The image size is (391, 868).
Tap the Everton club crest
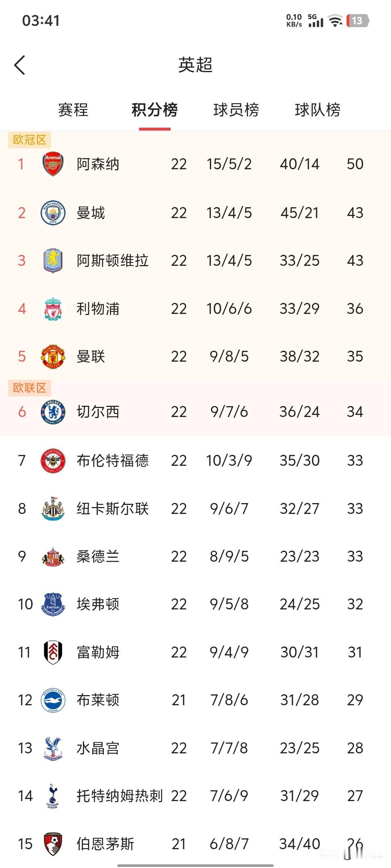pos(53,604)
